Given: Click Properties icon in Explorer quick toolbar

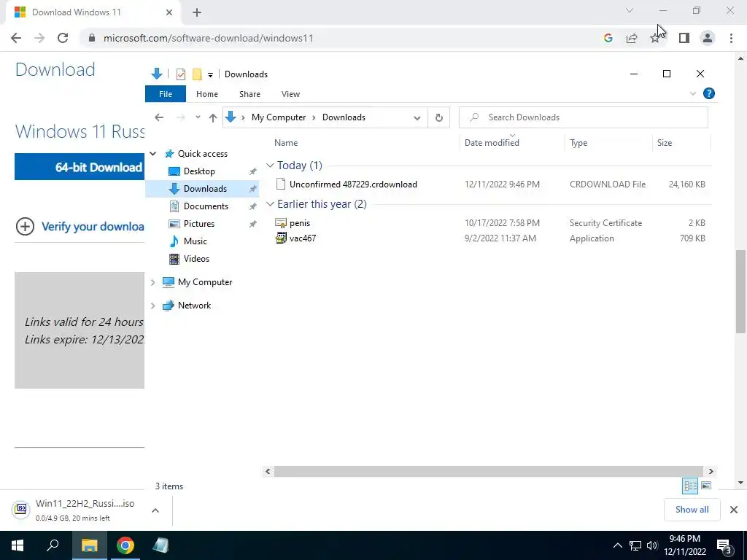Looking at the screenshot, I should pyautogui.click(x=181, y=74).
